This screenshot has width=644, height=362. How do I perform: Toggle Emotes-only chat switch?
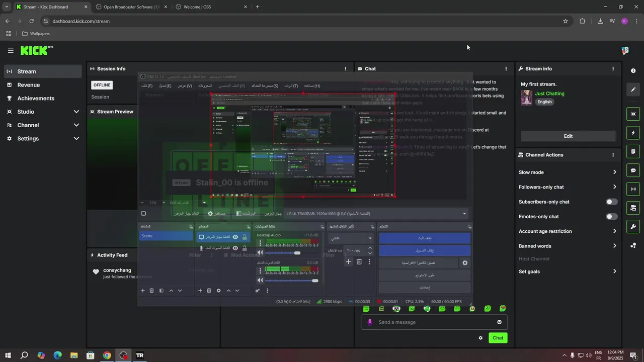click(x=611, y=217)
